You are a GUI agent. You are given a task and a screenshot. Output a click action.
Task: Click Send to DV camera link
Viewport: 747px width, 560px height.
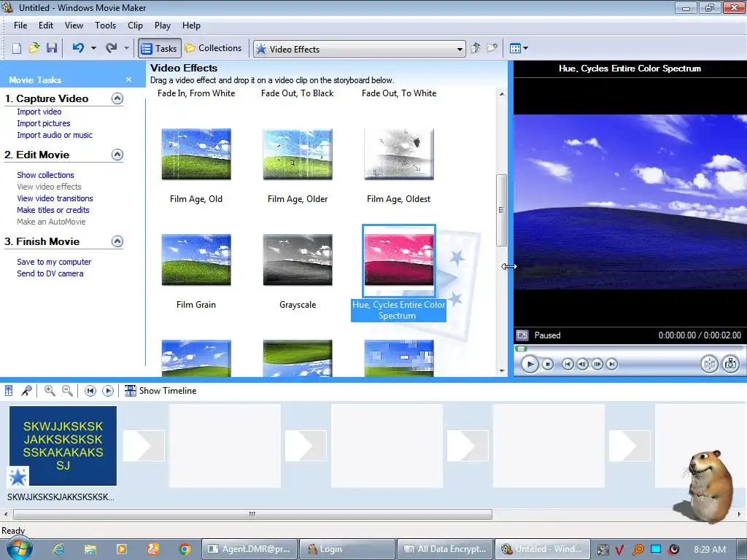(x=50, y=273)
